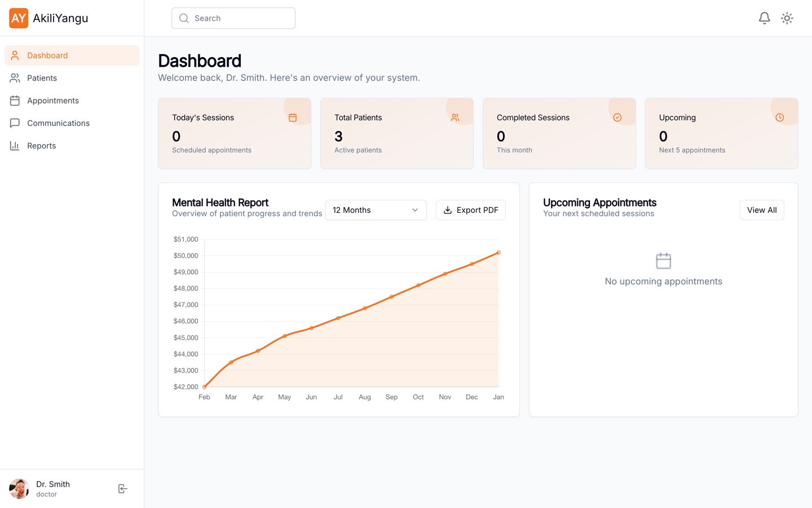Click the Communications chat bubble icon
Image resolution: width=812 pixels, height=508 pixels.
(15, 123)
